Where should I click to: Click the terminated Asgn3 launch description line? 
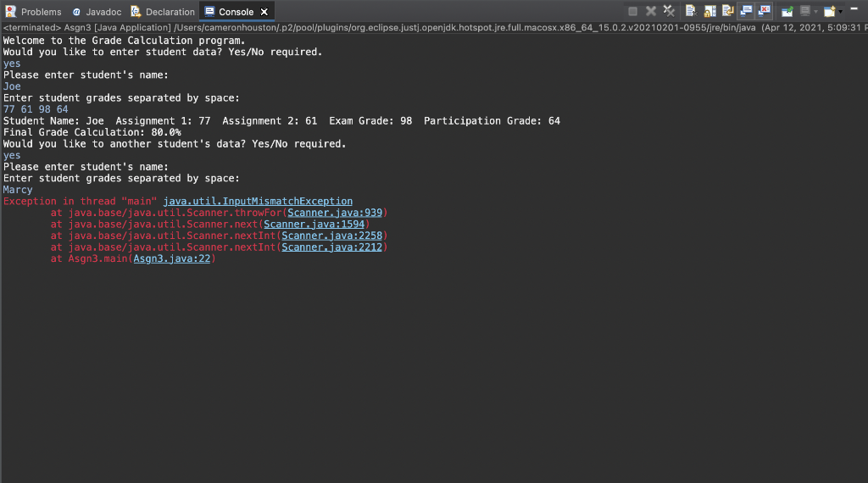coord(434,27)
